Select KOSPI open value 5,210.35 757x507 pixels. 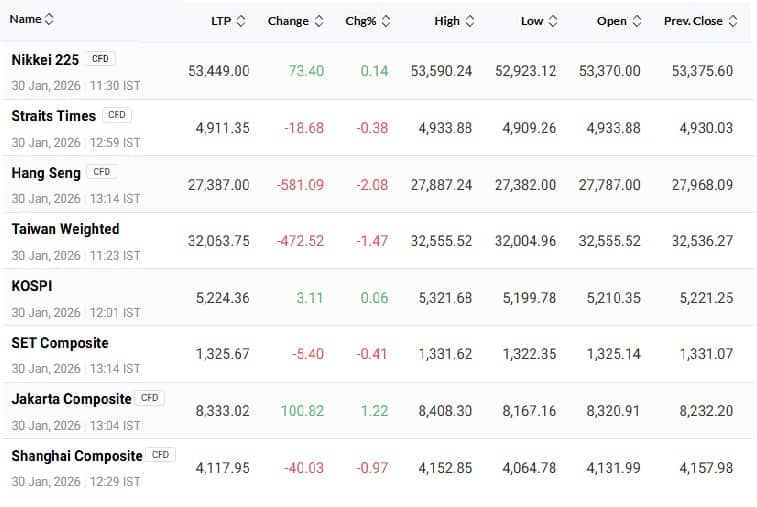point(613,298)
